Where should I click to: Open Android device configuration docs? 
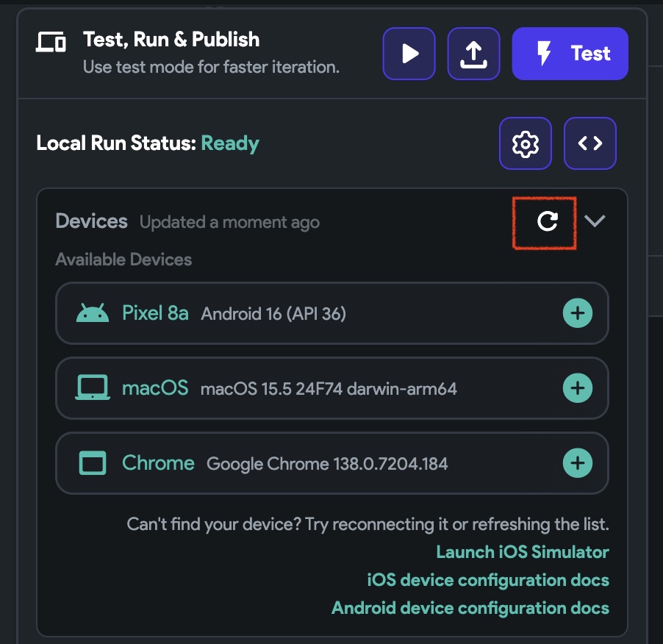click(x=470, y=608)
